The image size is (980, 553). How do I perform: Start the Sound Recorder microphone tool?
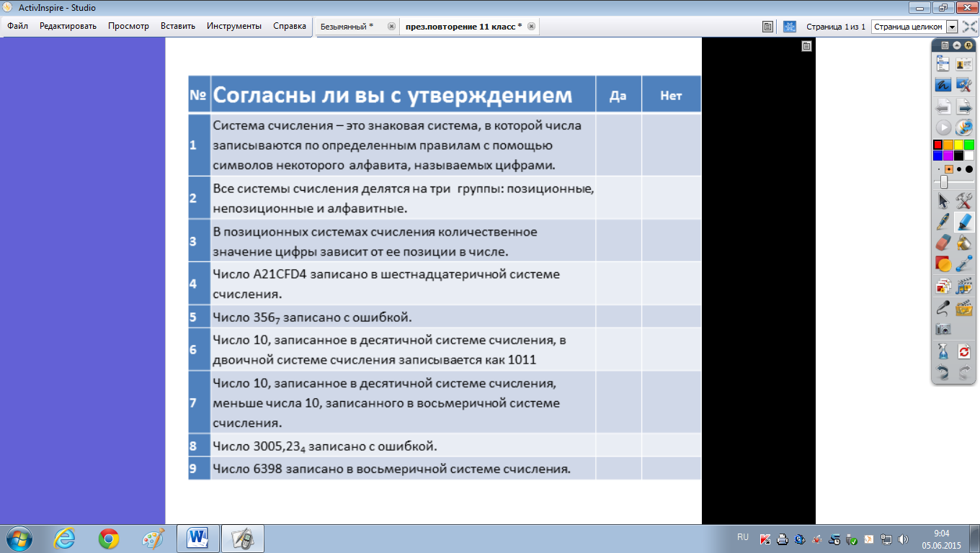[943, 308]
